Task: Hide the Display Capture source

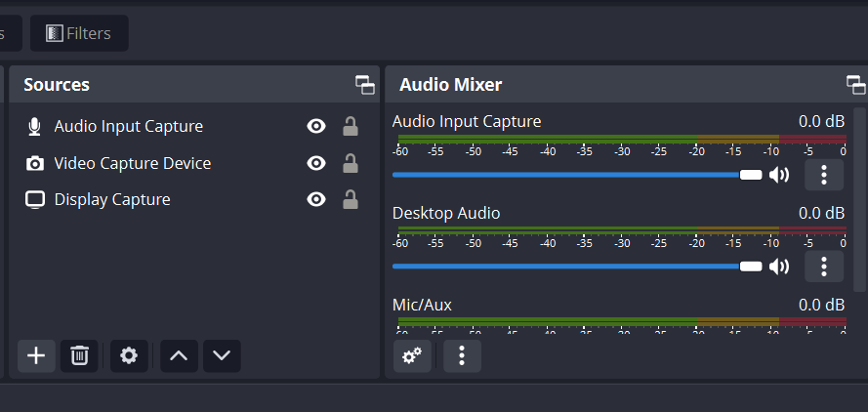Action: (315, 199)
